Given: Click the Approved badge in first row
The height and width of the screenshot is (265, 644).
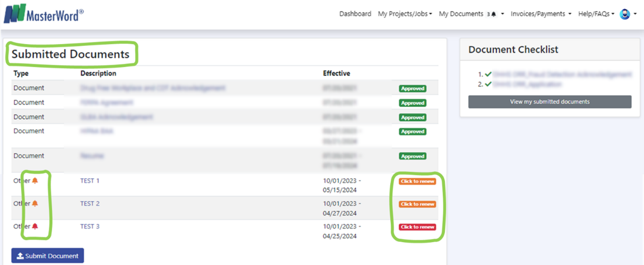Looking at the screenshot, I should [x=412, y=88].
